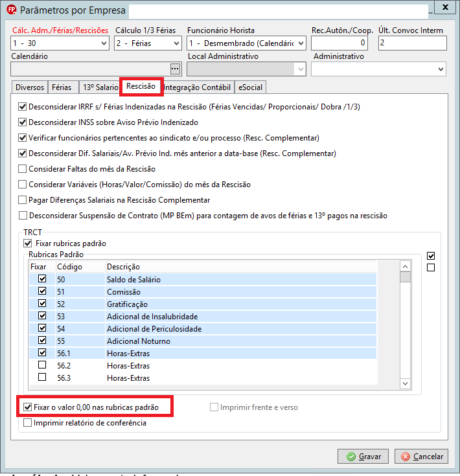The image size is (460, 476).
Task: Save settings with the Gravar button
Action: tap(363, 457)
